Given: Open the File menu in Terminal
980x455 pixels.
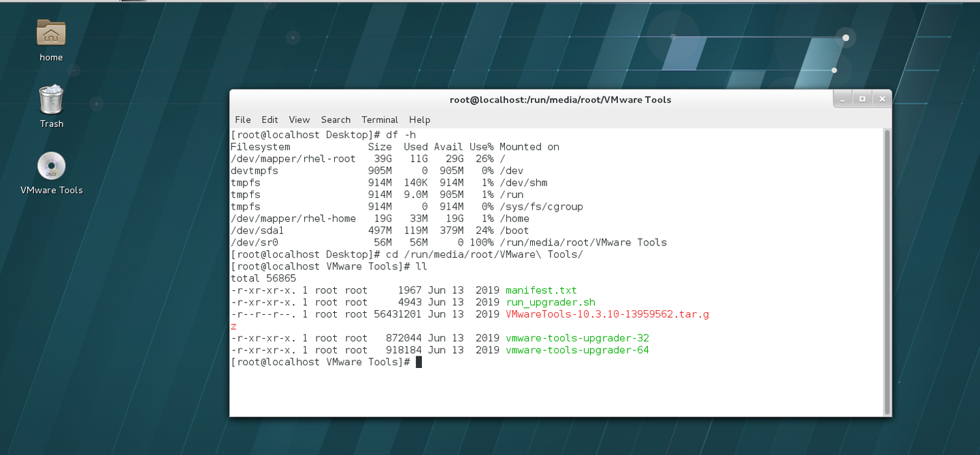Looking at the screenshot, I should point(242,120).
